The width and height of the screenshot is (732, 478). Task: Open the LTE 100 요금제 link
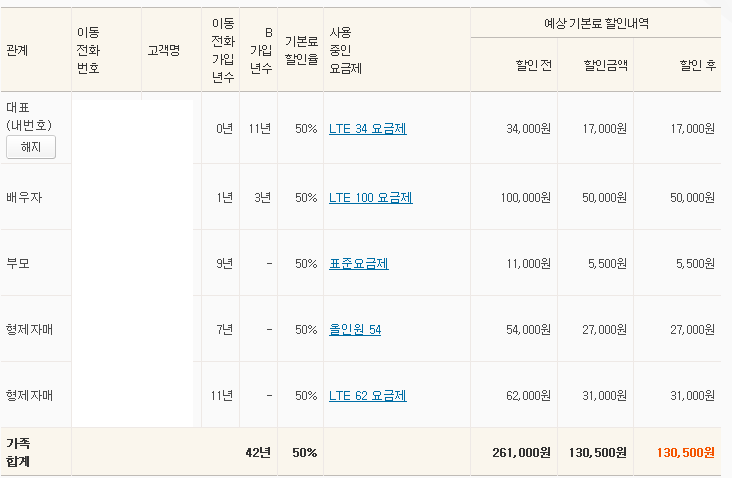[371, 197]
